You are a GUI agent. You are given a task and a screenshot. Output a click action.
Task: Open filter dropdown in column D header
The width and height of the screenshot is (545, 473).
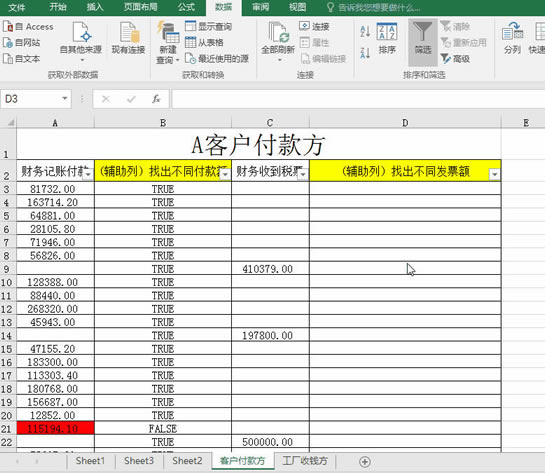pyautogui.click(x=494, y=174)
